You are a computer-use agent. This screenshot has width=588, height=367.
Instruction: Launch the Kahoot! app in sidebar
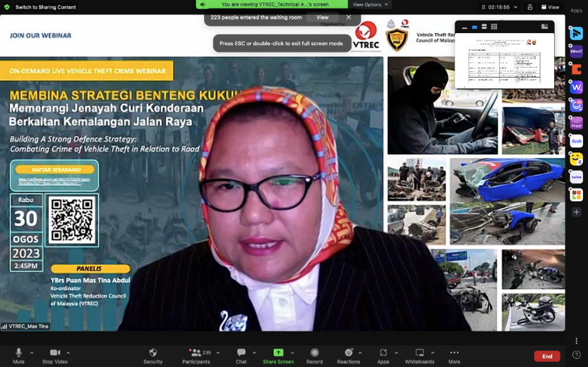[x=576, y=51]
